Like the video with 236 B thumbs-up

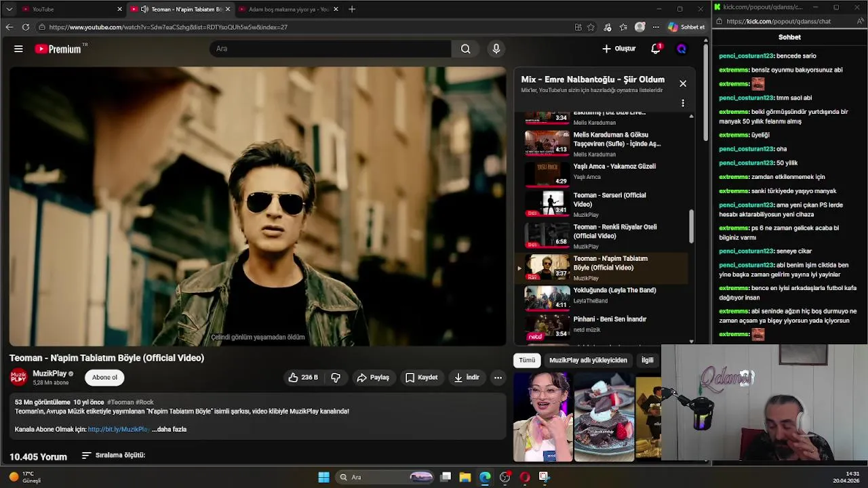[302, 378]
